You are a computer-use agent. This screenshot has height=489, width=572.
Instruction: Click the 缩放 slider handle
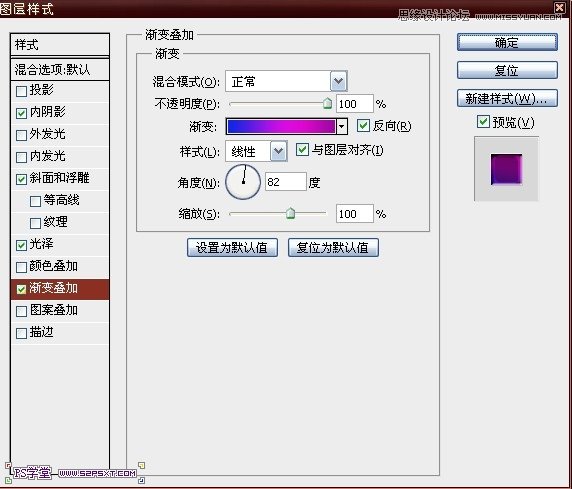click(290, 213)
